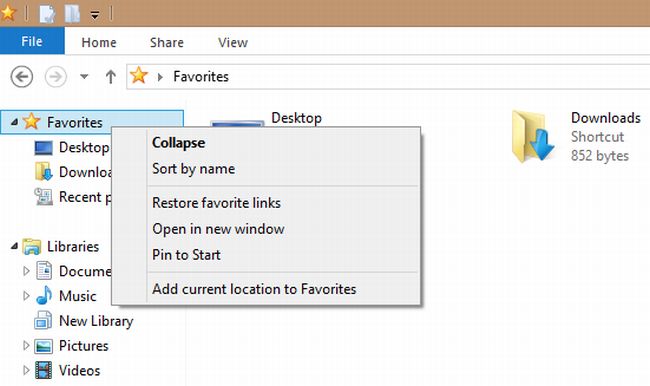Expand the Documents library arrow

26,271
